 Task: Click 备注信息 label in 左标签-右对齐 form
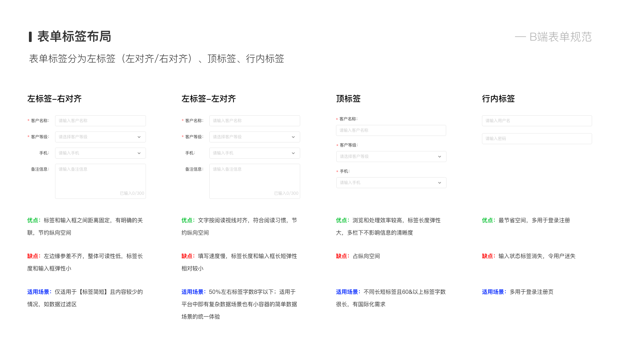click(40, 169)
